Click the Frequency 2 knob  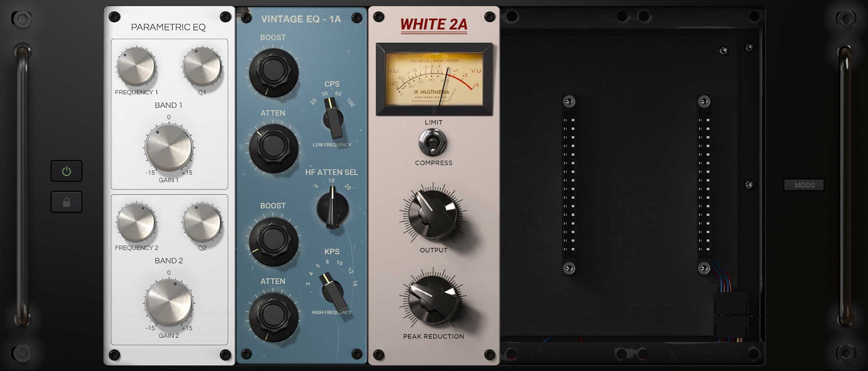[136, 222]
